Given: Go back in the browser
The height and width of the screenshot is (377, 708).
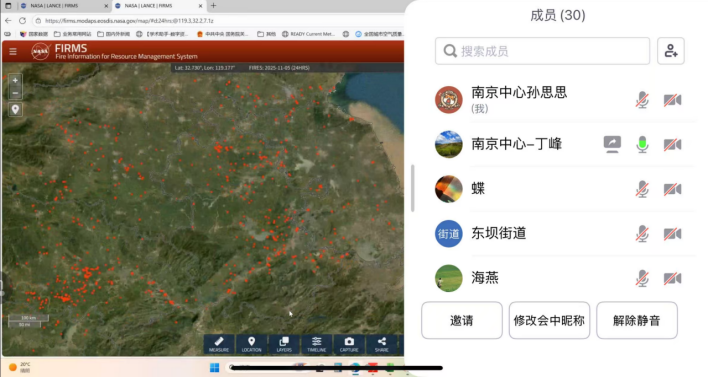Looking at the screenshot, I should [8, 20].
